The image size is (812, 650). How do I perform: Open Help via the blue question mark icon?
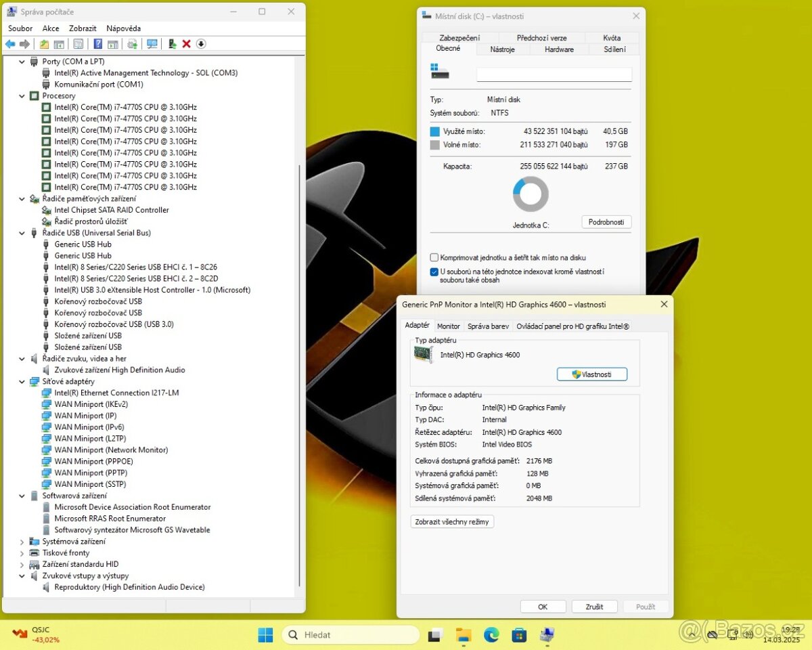[97, 44]
